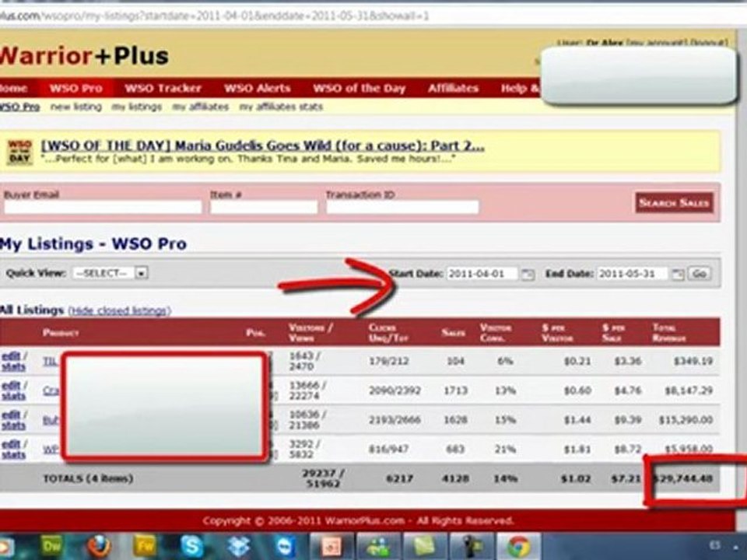This screenshot has width=747, height=560.
Task: Click the Sales column header
Action: pyautogui.click(x=453, y=333)
